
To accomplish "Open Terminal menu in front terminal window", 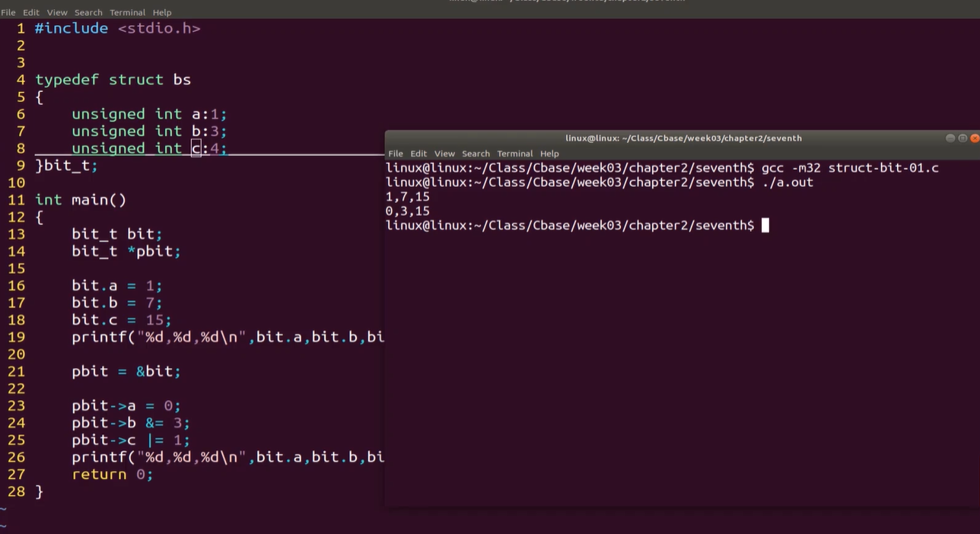I will coord(515,154).
